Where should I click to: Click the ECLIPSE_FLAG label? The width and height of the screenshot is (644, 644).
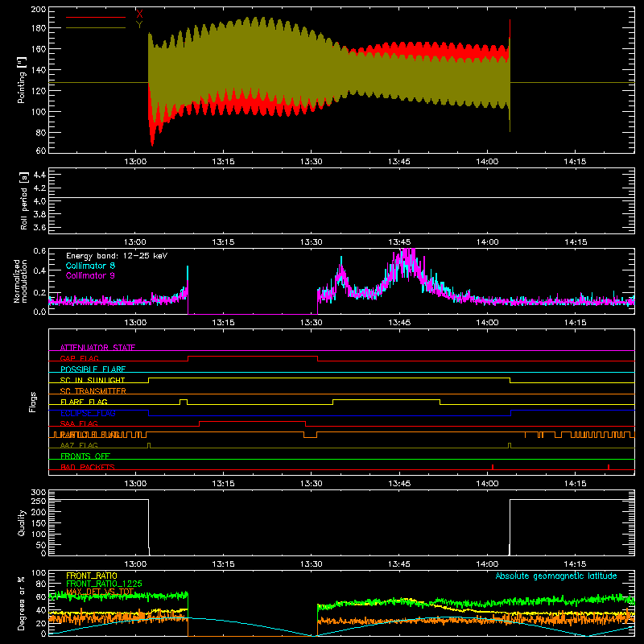click(88, 413)
